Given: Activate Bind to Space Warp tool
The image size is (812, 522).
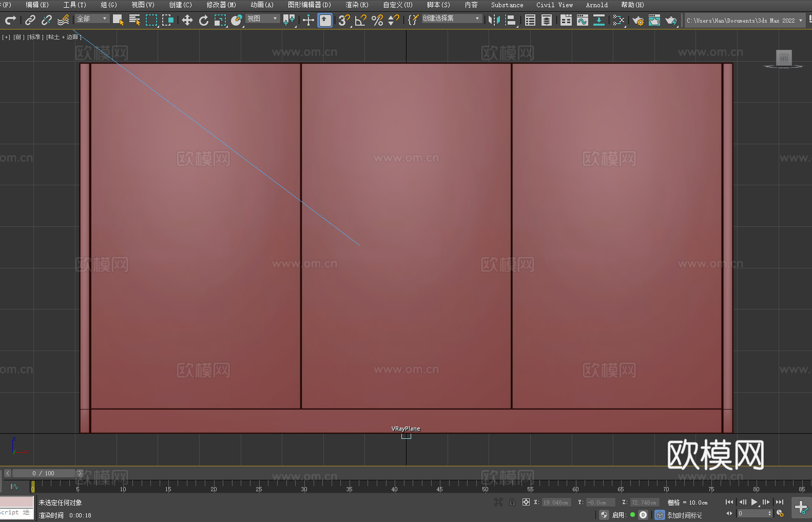Looking at the screenshot, I should (x=63, y=20).
